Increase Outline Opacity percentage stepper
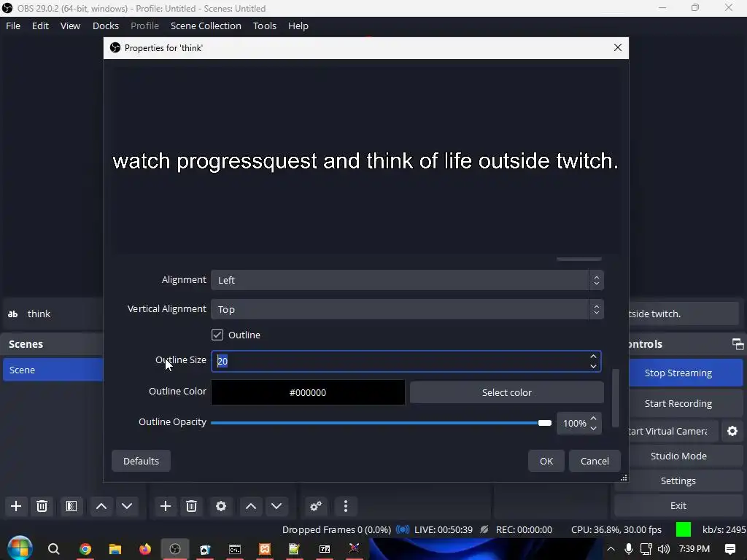The height and width of the screenshot is (560, 747). tap(594, 419)
